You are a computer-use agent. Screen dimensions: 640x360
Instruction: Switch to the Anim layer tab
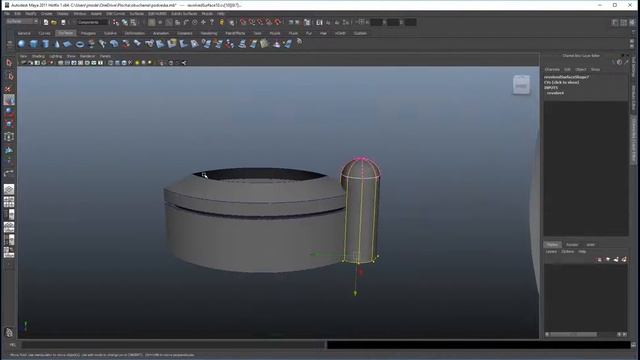tap(590, 244)
